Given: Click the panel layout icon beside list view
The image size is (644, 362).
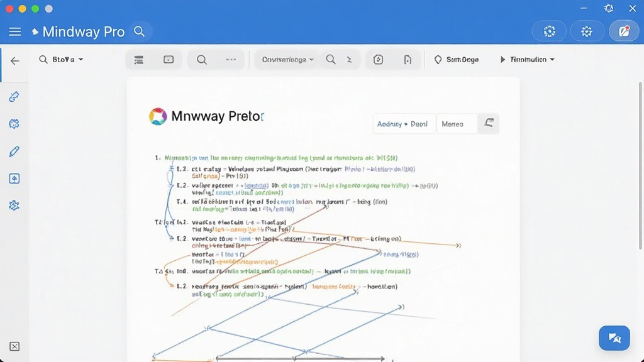Looking at the screenshot, I should pos(169,60).
